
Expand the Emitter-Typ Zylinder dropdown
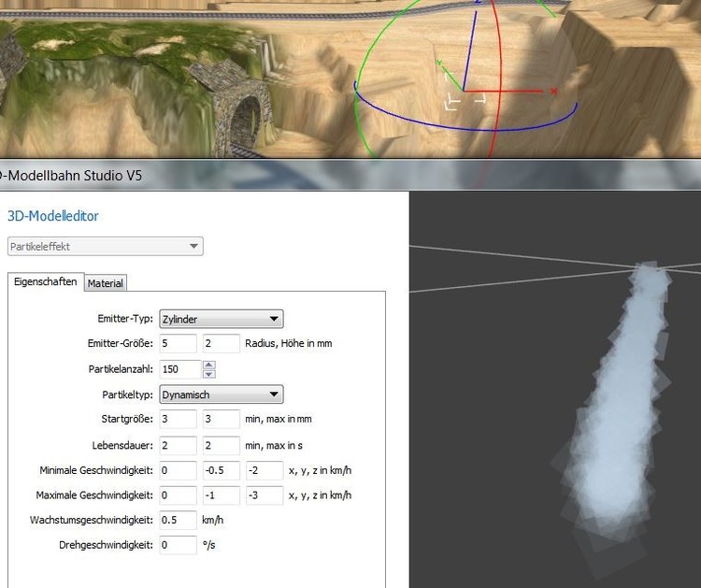[221, 319]
